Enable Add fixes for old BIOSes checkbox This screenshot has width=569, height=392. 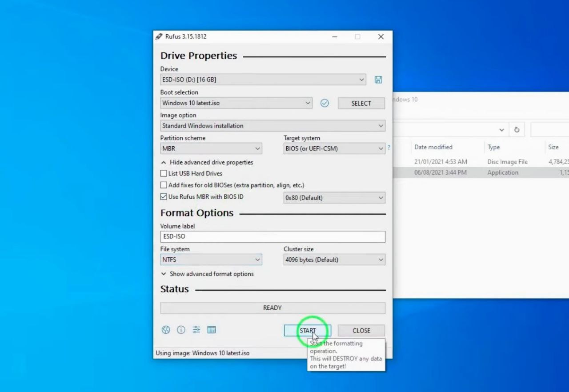pyautogui.click(x=164, y=185)
